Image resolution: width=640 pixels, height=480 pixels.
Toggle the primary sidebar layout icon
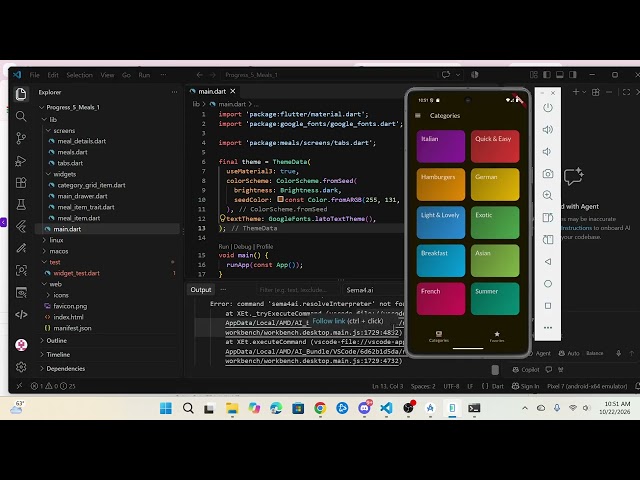pyautogui.click(x=547, y=75)
